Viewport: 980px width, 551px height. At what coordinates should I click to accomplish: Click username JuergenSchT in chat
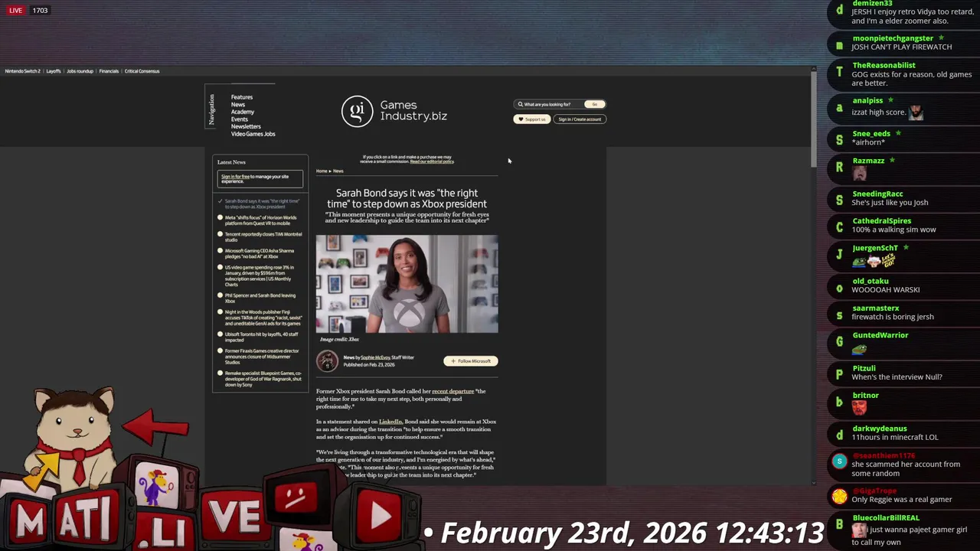[x=875, y=248]
